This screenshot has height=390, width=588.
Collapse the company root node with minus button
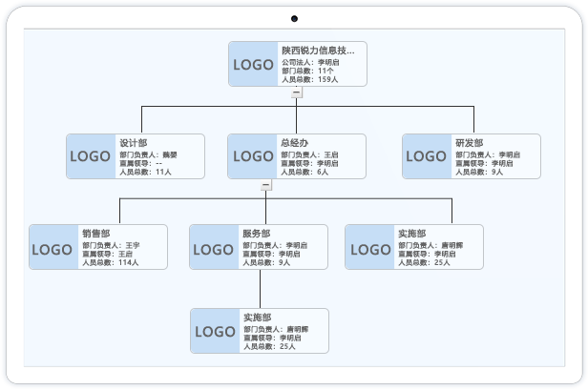coord(297,92)
